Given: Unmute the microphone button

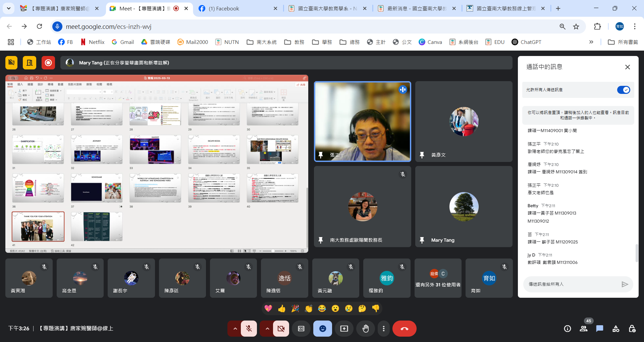Looking at the screenshot, I should point(249,329).
